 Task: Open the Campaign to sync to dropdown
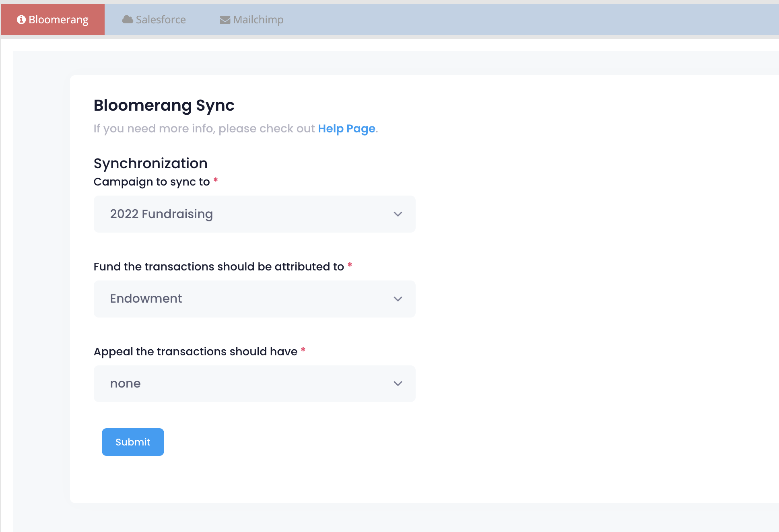[x=255, y=214]
